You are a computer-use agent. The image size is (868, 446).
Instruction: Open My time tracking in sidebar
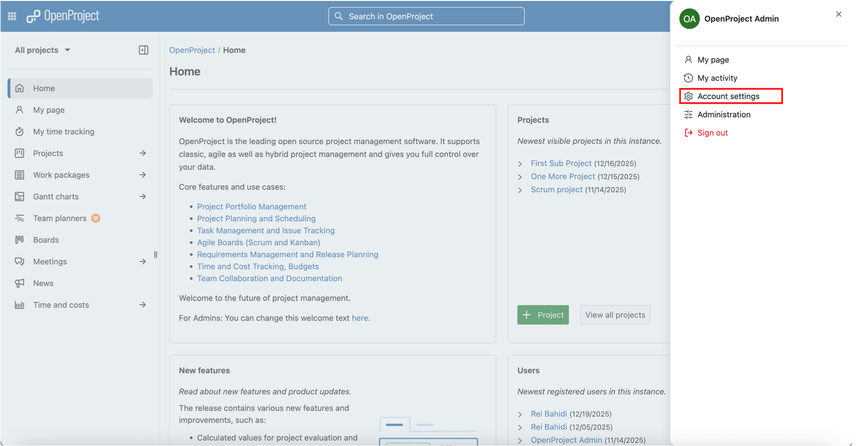(x=64, y=131)
